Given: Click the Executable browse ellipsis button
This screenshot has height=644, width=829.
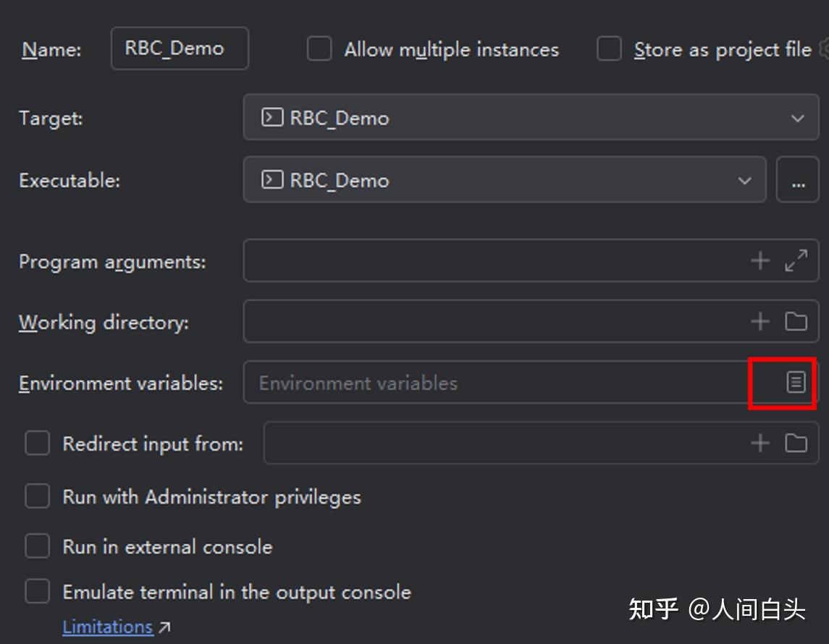Looking at the screenshot, I should pyautogui.click(x=798, y=180).
